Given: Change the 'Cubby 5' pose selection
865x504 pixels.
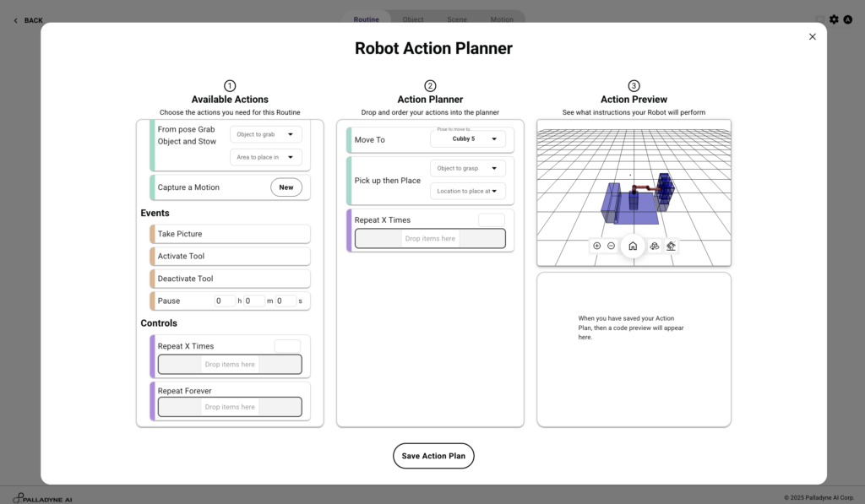Looking at the screenshot, I should 467,139.
